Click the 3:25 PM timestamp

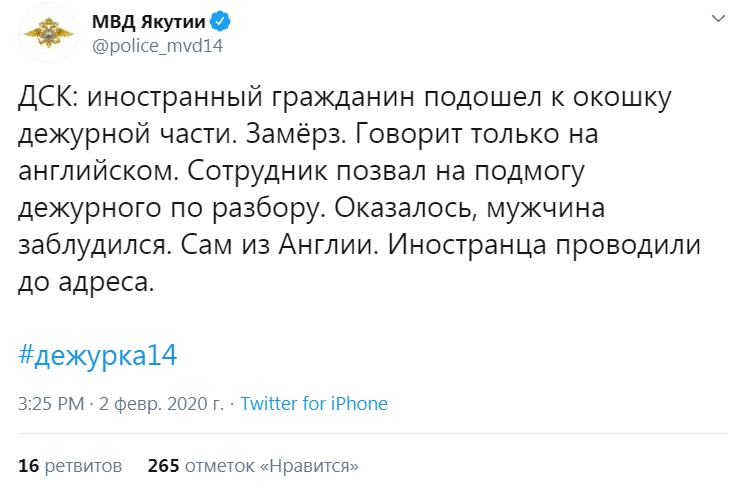(x=51, y=404)
